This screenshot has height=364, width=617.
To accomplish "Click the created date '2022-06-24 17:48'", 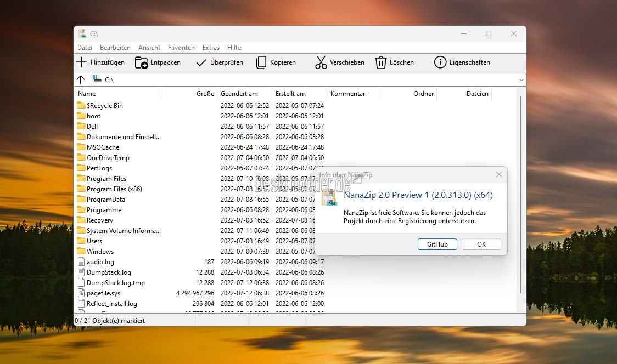I will tap(300, 147).
